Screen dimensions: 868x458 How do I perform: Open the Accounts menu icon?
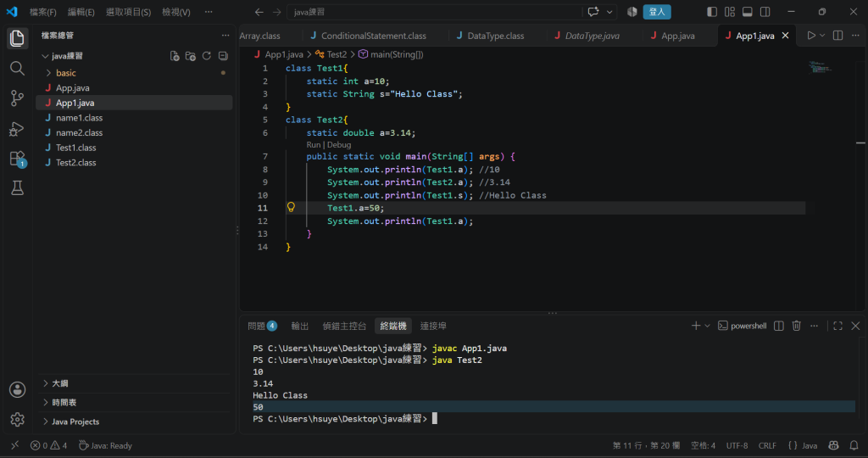17,389
